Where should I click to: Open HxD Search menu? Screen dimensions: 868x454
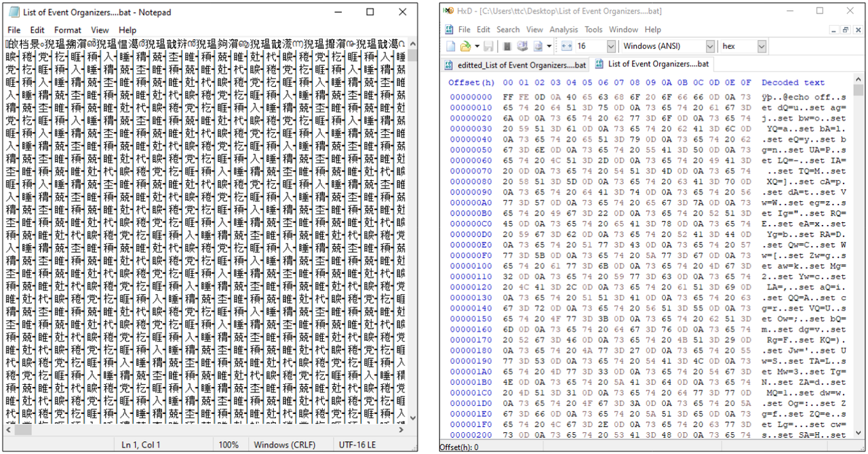(508, 30)
